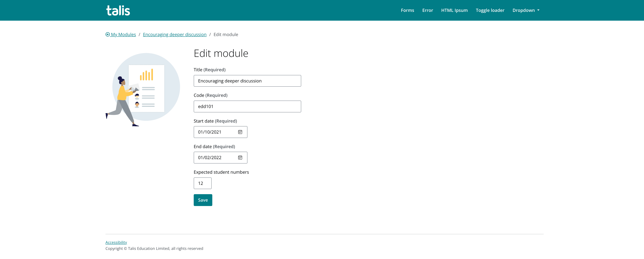Expand the Dropdown menu in the navbar
The width and height of the screenshot is (644, 259).
coord(526,10)
